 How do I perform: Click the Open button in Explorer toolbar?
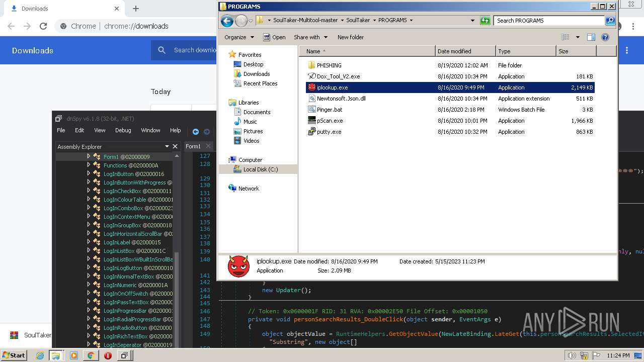coord(274,37)
